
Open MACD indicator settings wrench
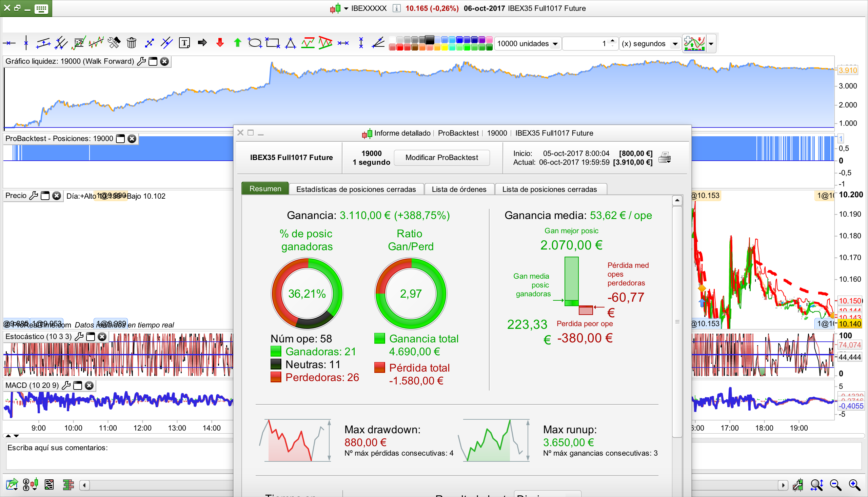66,385
